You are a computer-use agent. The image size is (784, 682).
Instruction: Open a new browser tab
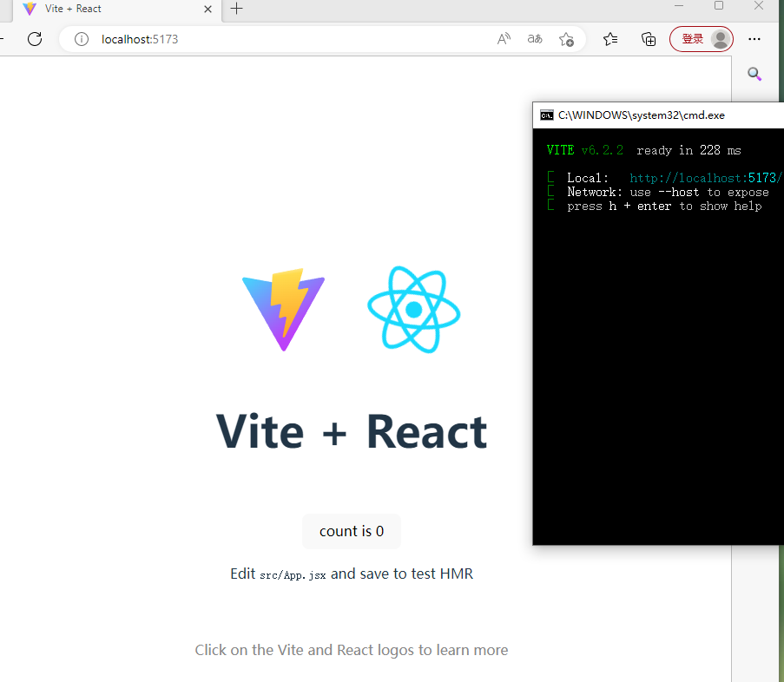(x=236, y=9)
